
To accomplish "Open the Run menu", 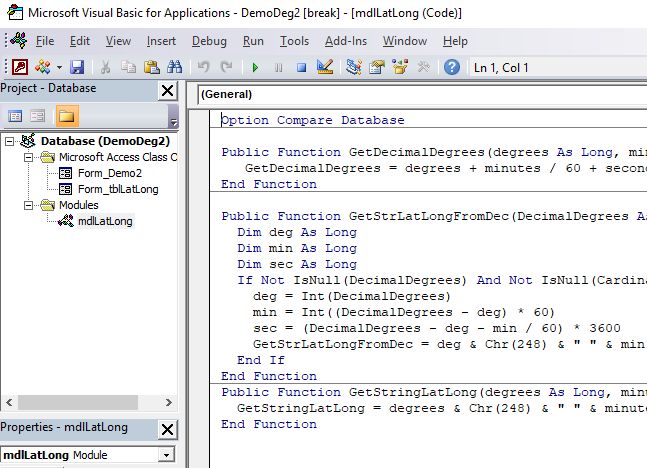I will (x=253, y=41).
